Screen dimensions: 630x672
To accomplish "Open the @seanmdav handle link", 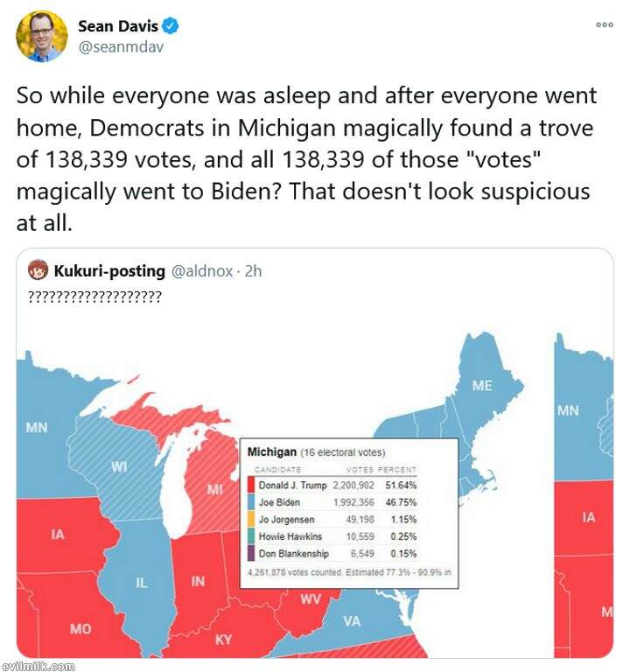I will [x=119, y=47].
